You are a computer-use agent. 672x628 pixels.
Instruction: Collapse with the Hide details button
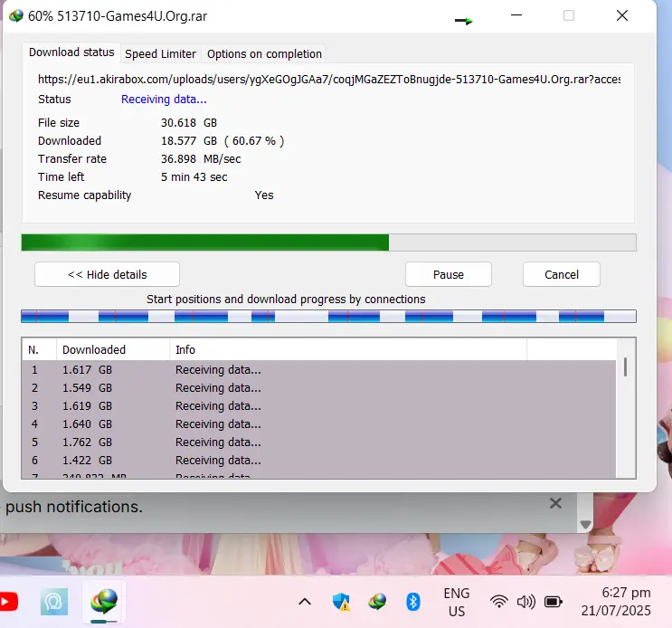pyautogui.click(x=107, y=274)
